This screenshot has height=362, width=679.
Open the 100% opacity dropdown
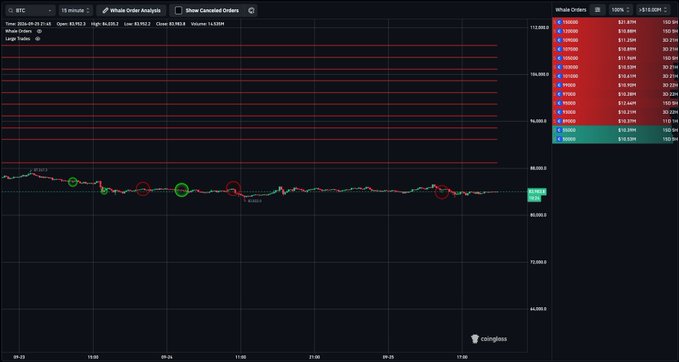(621, 10)
